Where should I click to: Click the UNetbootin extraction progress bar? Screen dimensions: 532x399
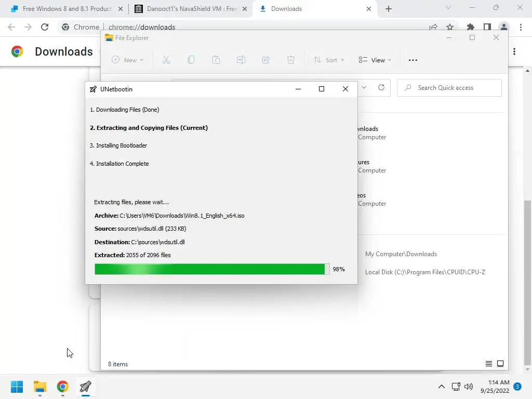[212, 269]
